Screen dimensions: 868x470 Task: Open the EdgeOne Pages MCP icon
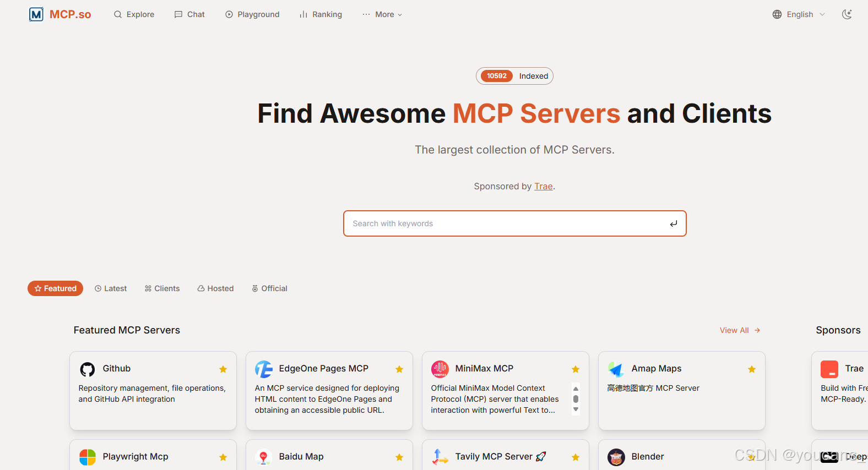(x=264, y=369)
